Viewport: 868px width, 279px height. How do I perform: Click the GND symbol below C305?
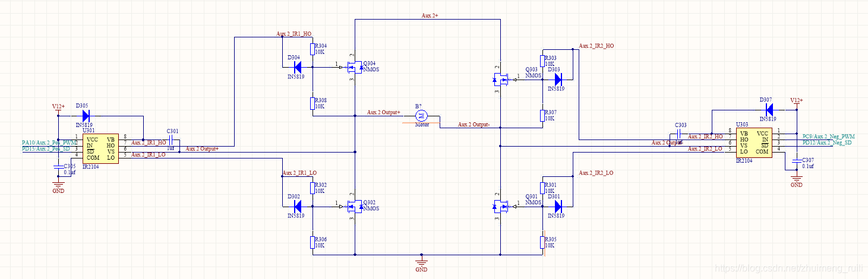click(58, 184)
